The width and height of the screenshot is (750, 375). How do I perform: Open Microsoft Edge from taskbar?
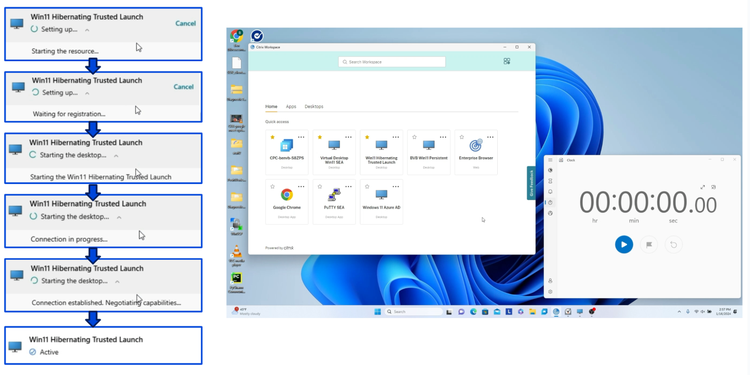tap(473, 312)
